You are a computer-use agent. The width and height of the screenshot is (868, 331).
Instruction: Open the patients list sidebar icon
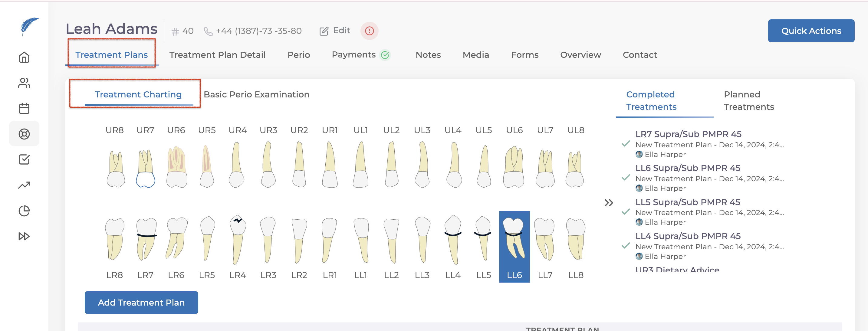point(24,83)
